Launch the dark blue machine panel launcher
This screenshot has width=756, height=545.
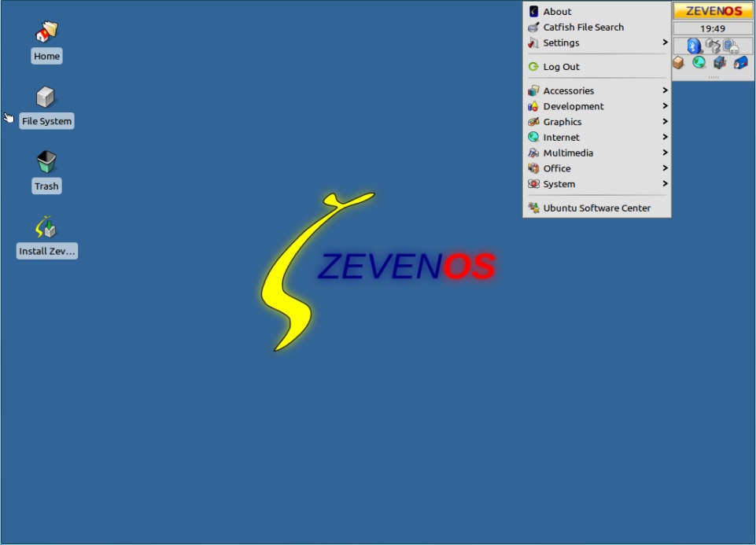click(719, 63)
